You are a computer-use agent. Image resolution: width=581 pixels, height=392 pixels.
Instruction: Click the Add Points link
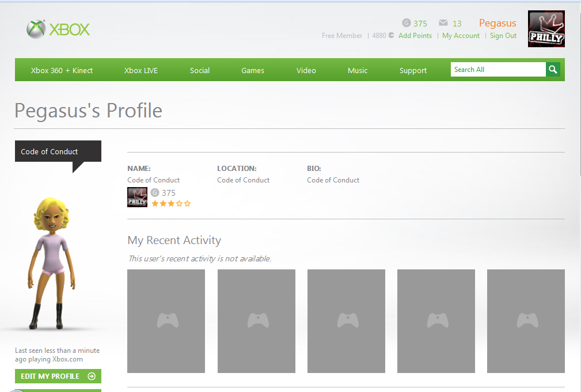(415, 36)
